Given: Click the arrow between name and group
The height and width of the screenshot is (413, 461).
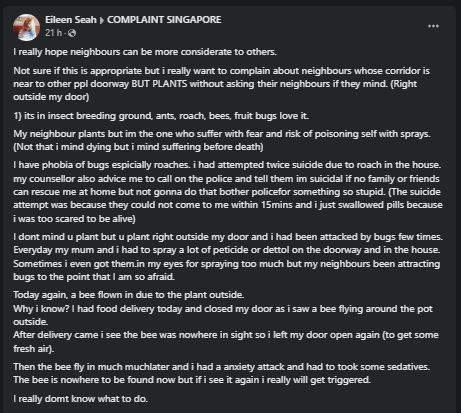Looking at the screenshot, I should [102, 20].
